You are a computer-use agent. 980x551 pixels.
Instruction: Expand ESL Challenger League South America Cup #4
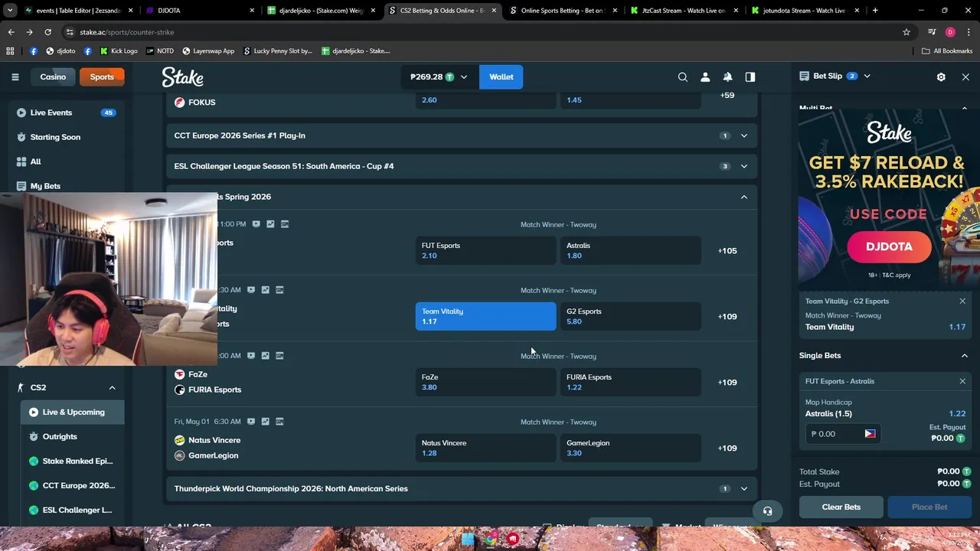coord(462,166)
